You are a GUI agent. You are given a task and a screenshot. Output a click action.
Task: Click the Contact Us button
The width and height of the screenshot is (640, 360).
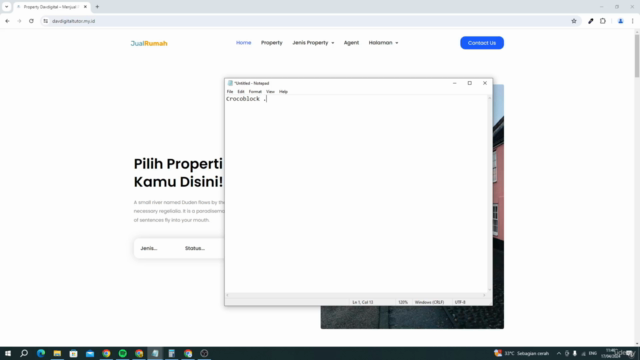(482, 43)
